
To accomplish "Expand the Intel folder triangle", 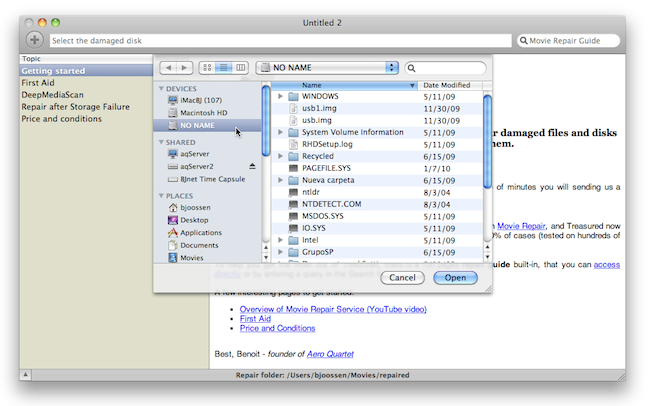I will [x=281, y=240].
